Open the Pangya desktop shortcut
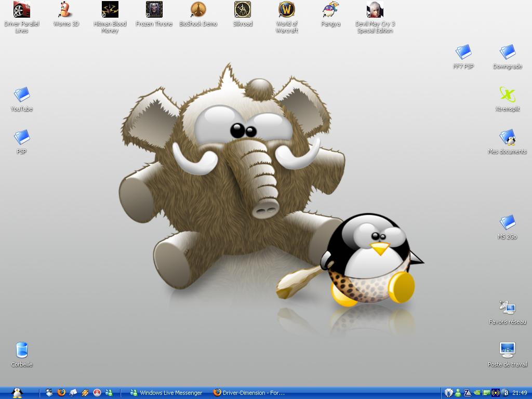This screenshot has height=399, width=532. [330, 10]
